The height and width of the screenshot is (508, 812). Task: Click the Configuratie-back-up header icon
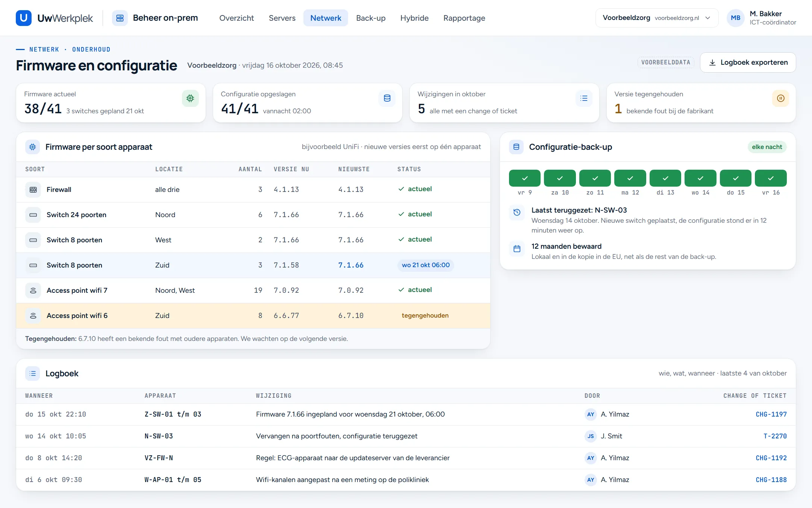[x=517, y=147]
